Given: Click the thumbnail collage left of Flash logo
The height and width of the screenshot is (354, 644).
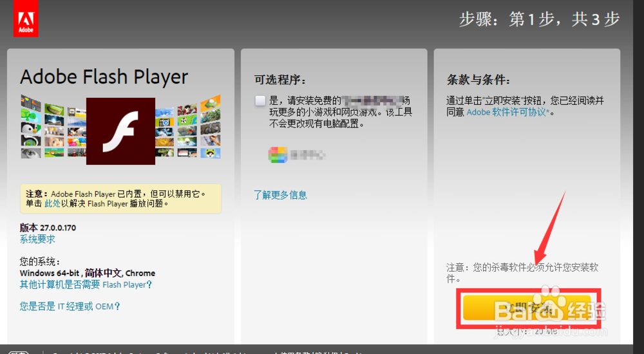Looking at the screenshot, I should pyautogui.click(x=53, y=127).
